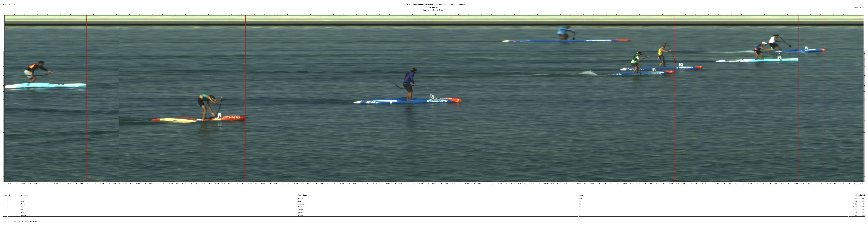Click the Időkülönb column header
Image resolution: width=868 pixels, height=225 pixels.
click(x=862, y=195)
